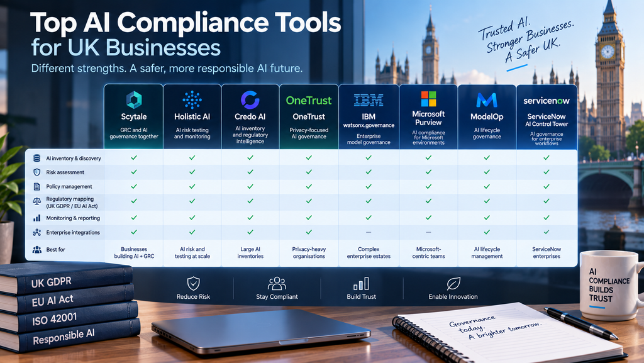This screenshot has height=363, width=644.
Task: Click the AI inventory & discovery database icon
Action: point(37,158)
